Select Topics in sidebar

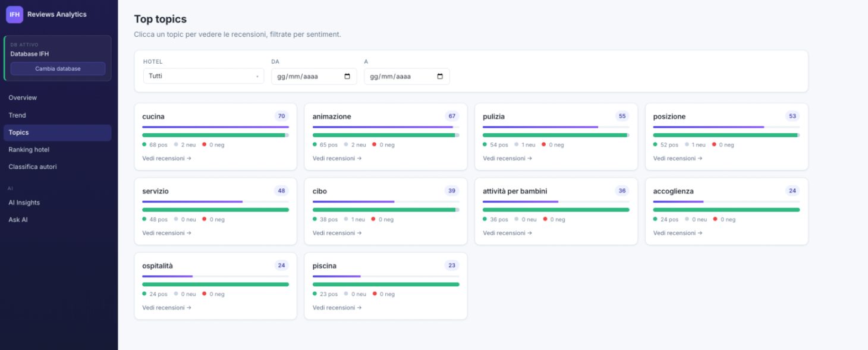click(x=57, y=133)
